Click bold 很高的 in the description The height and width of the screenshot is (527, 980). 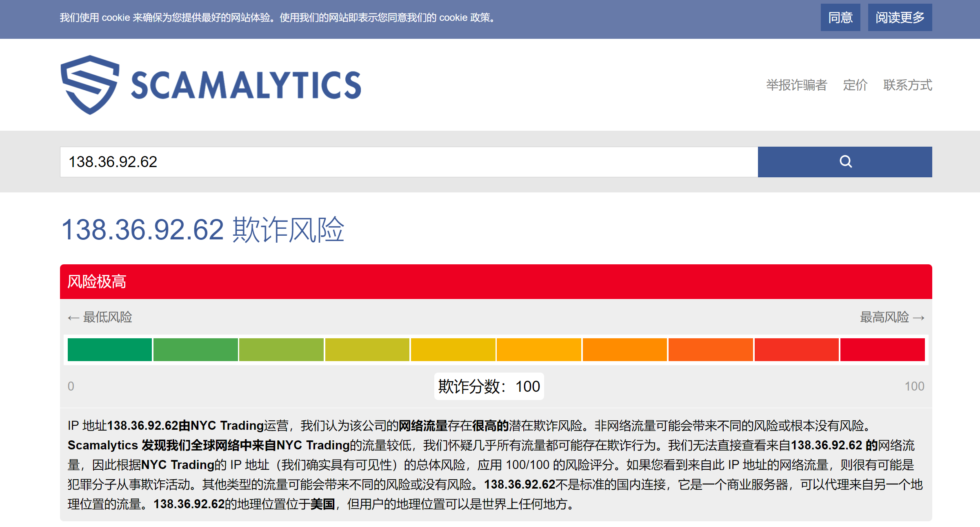[490, 426]
